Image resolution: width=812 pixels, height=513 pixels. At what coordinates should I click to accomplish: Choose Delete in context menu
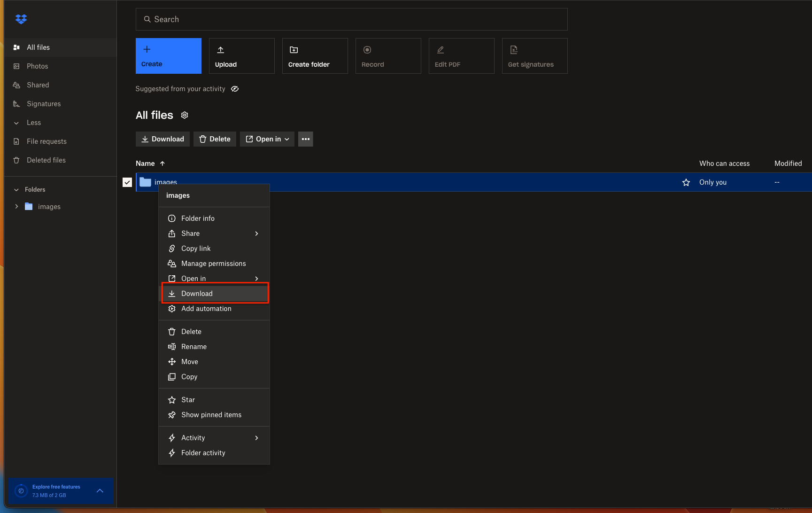tap(214, 332)
